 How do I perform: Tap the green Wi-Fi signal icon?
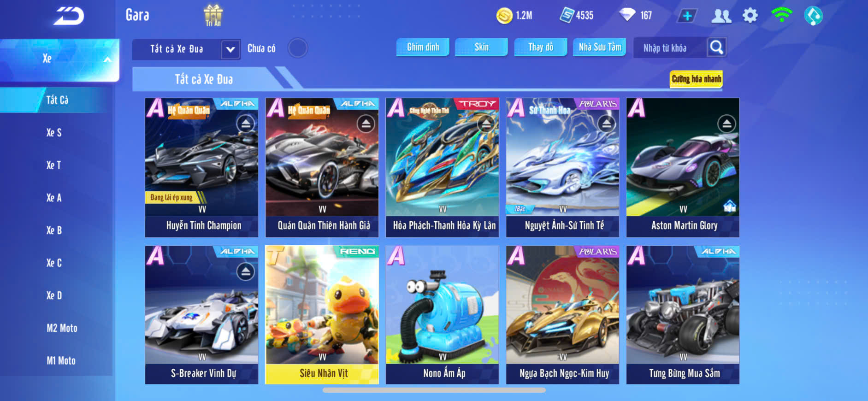coord(781,15)
